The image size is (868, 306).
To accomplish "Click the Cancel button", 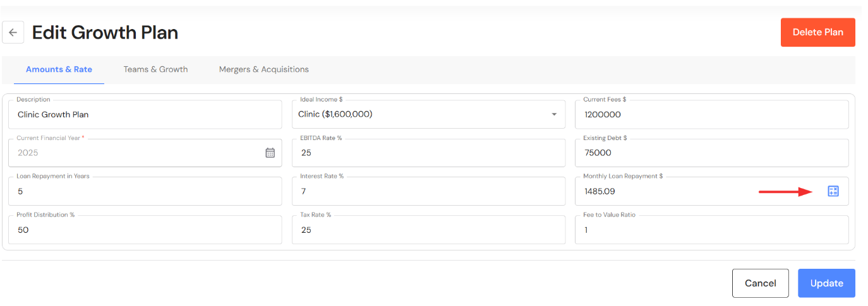I will [x=760, y=283].
